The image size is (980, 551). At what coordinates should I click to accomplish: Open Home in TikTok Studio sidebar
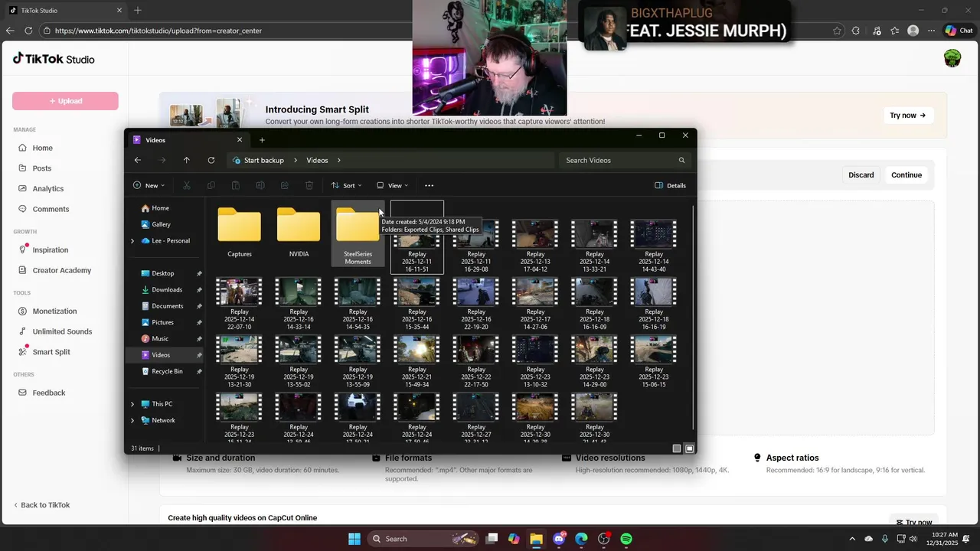[43, 148]
